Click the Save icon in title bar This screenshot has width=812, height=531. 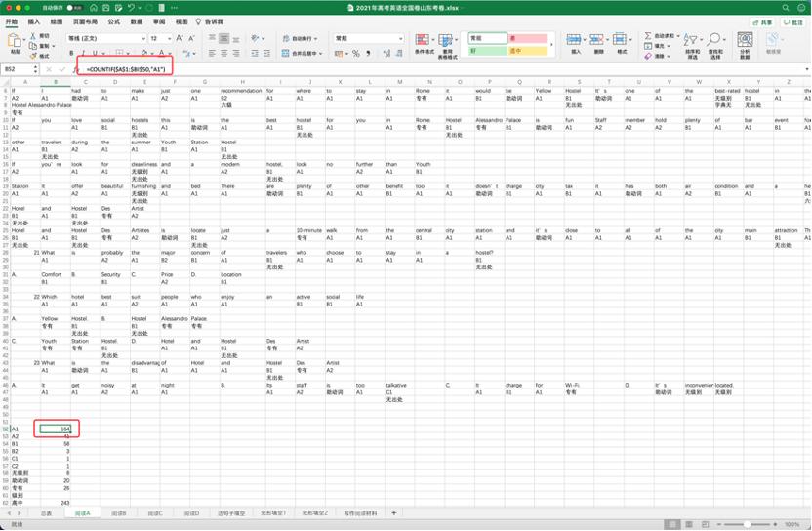click(105, 8)
